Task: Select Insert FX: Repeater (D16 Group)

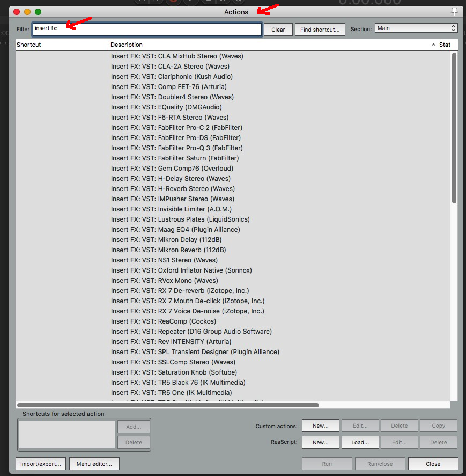Action: 191,332
